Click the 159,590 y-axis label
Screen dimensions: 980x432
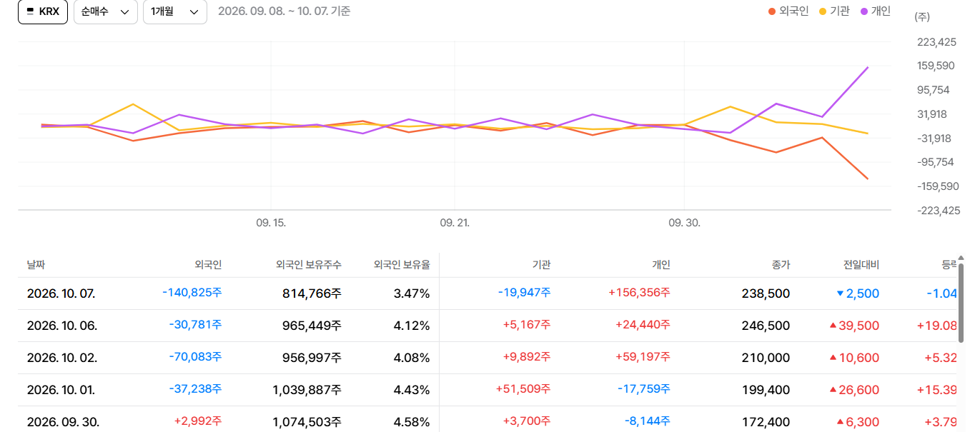pos(936,66)
